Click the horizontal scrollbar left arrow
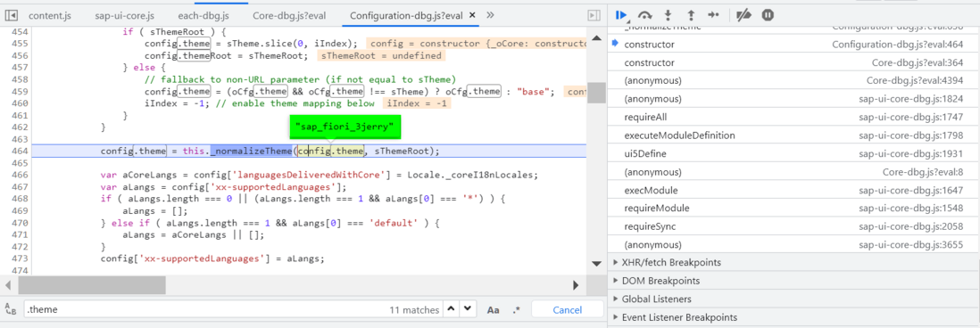Viewport: 980px width, 328px height. click(x=9, y=285)
